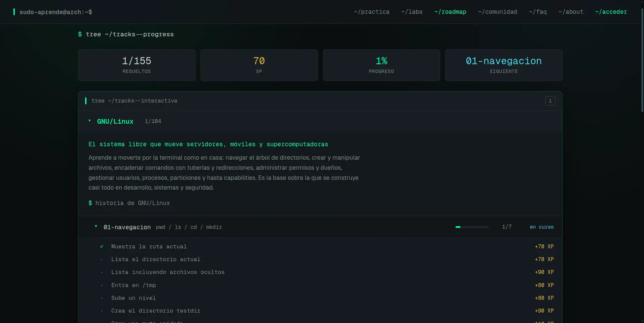Open exercise 'Lista el directorio actual'
Image resolution: width=644 pixels, height=323 pixels.
coord(156,259)
